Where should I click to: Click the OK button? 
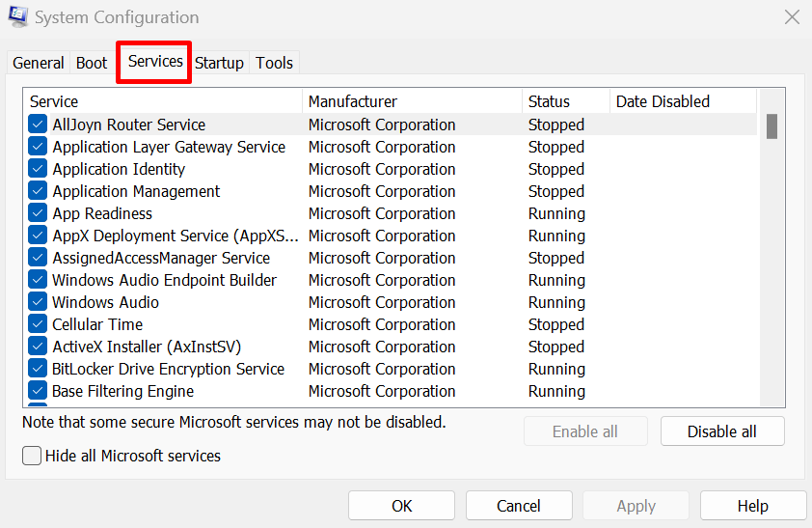pos(401,506)
